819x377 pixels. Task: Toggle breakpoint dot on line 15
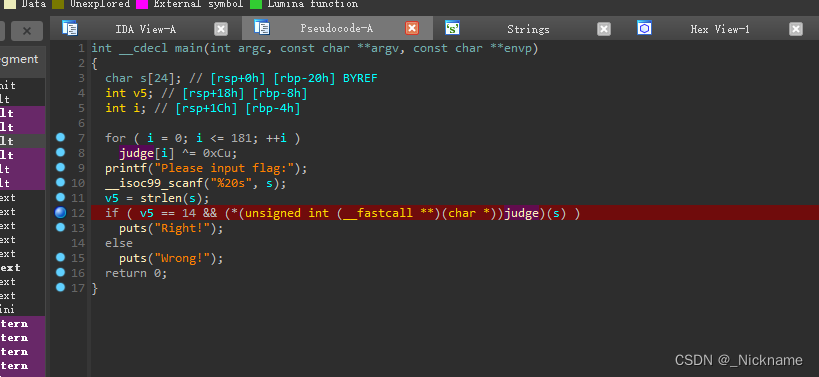(61, 257)
